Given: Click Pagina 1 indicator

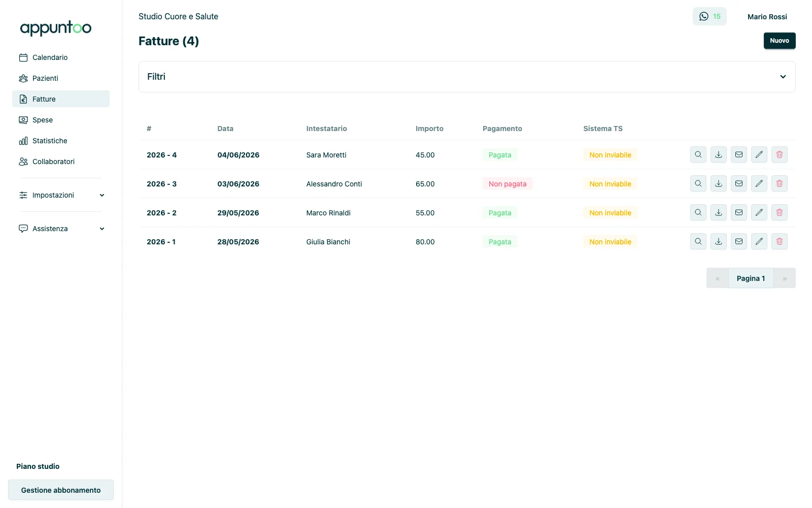Looking at the screenshot, I should click(751, 278).
